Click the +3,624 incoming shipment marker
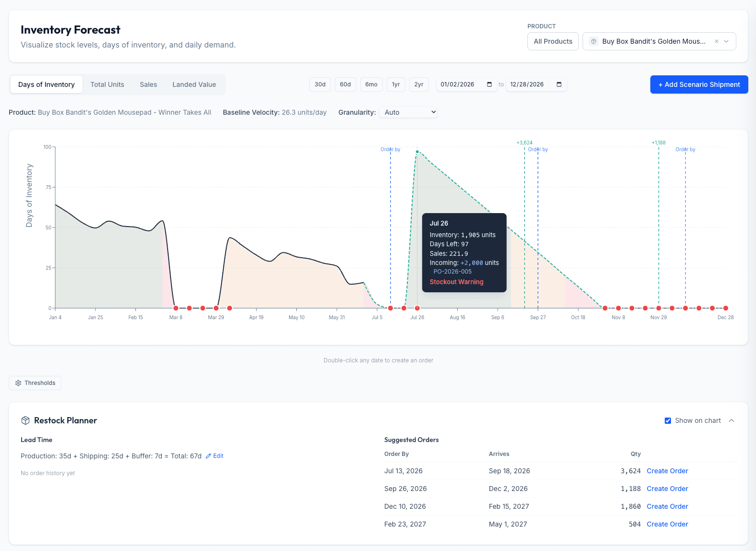Screen dimensions: 756x551 coord(524,143)
